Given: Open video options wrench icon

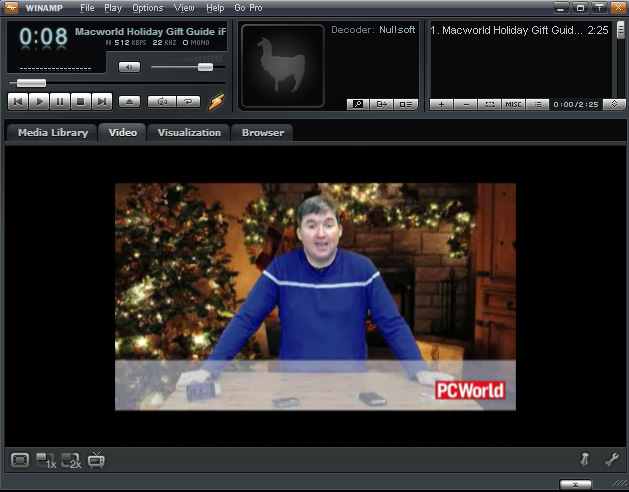Looking at the screenshot, I should click(x=612, y=460).
